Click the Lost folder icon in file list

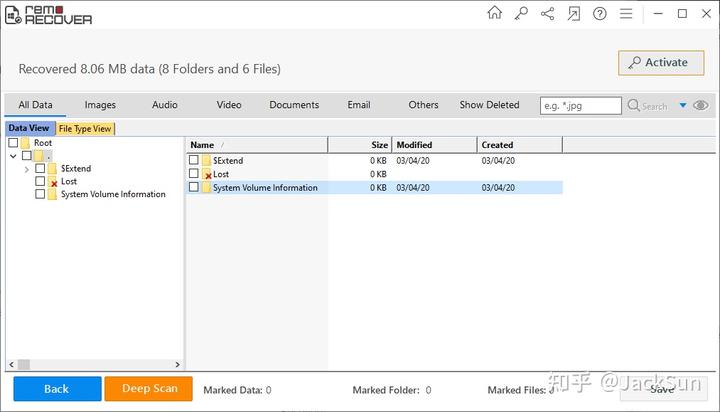pyautogui.click(x=207, y=174)
